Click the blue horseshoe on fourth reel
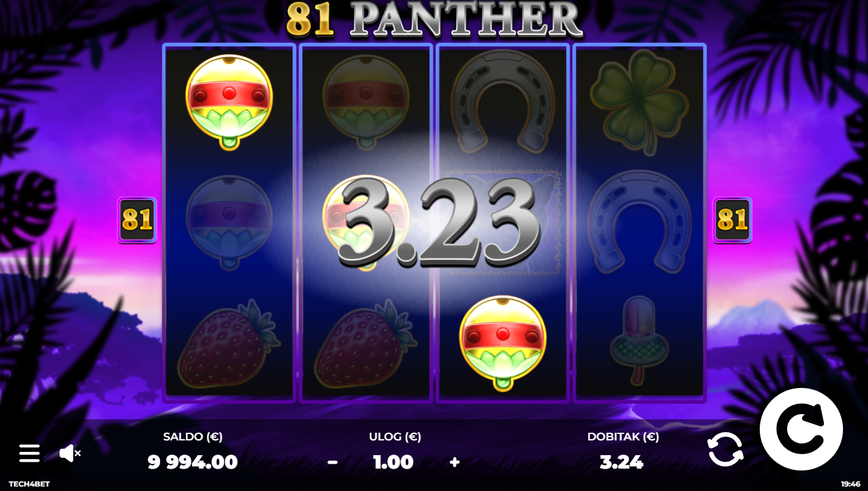868x491 pixels. coord(639,221)
